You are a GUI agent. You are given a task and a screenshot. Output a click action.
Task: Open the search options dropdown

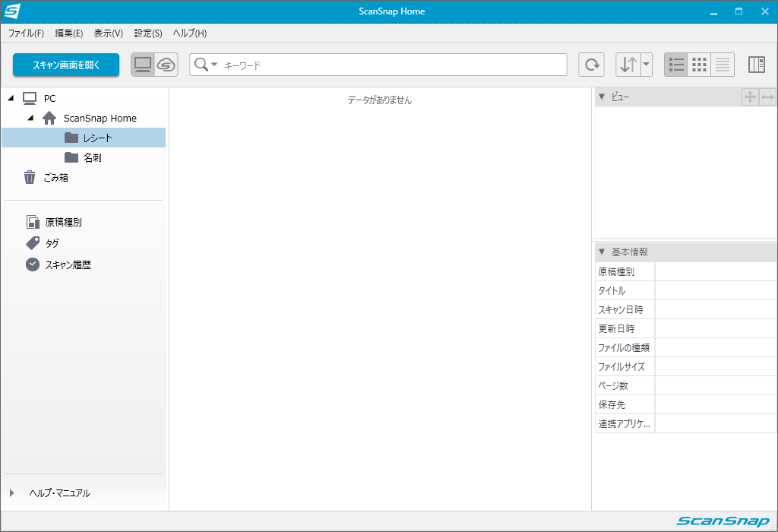pos(206,65)
